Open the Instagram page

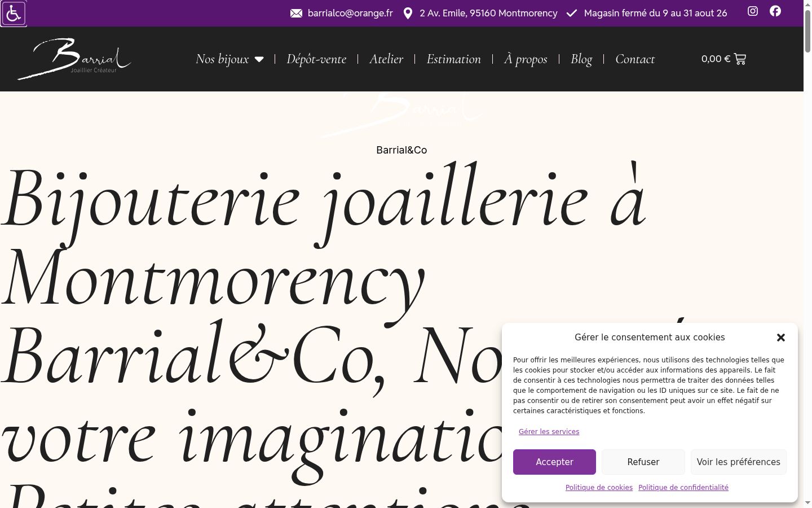tap(753, 11)
